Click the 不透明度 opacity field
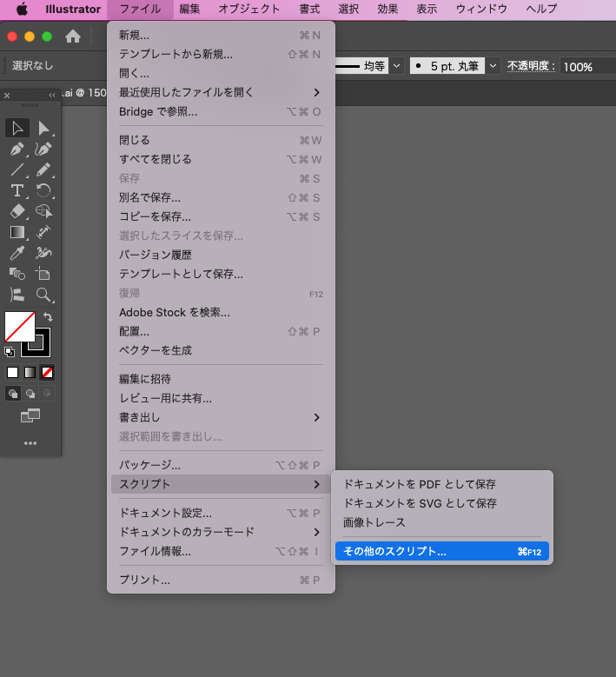Image resolution: width=616 pixels, height=677 pixels. (x=588, y=67)
